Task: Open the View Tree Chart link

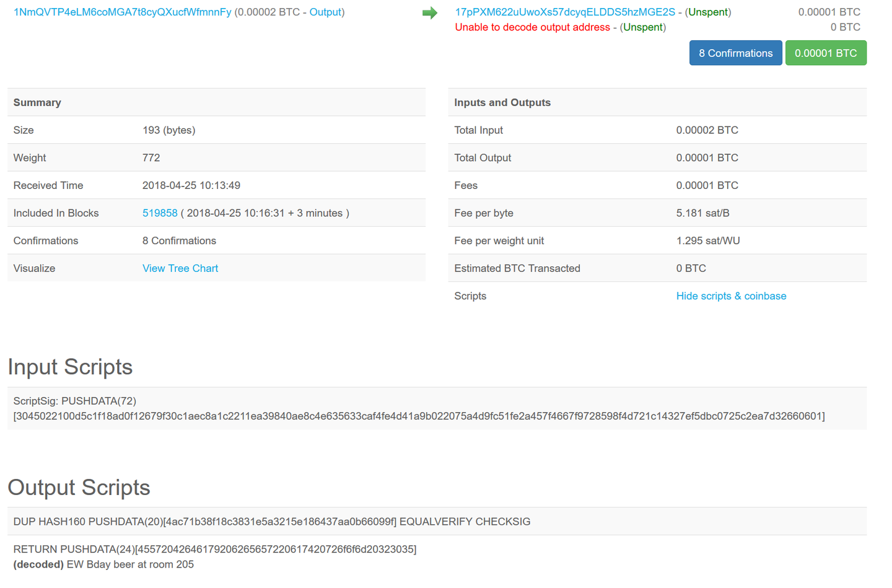Action: (x=180, y=268)
